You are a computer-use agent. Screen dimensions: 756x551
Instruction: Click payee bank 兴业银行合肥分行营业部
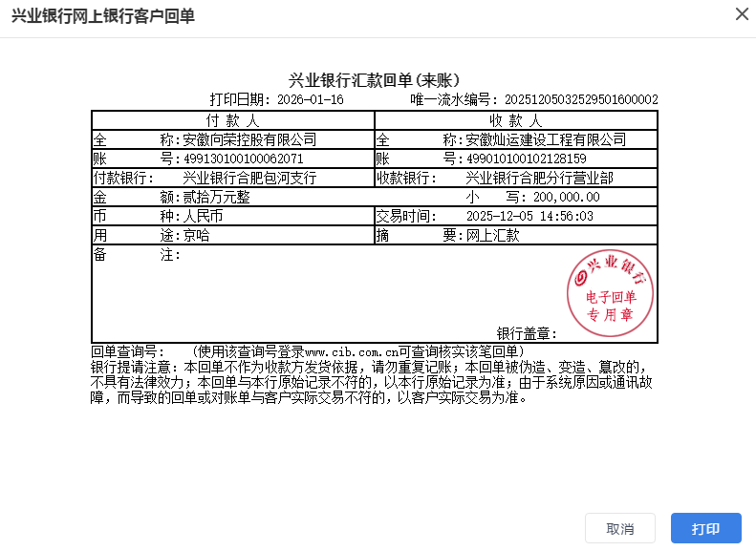[x=539, y=178]
